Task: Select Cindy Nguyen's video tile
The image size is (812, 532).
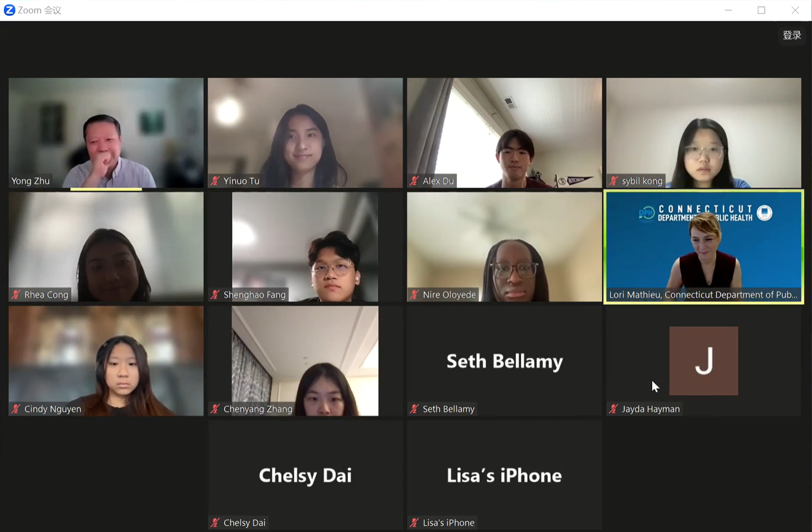Action: [106, 361]
